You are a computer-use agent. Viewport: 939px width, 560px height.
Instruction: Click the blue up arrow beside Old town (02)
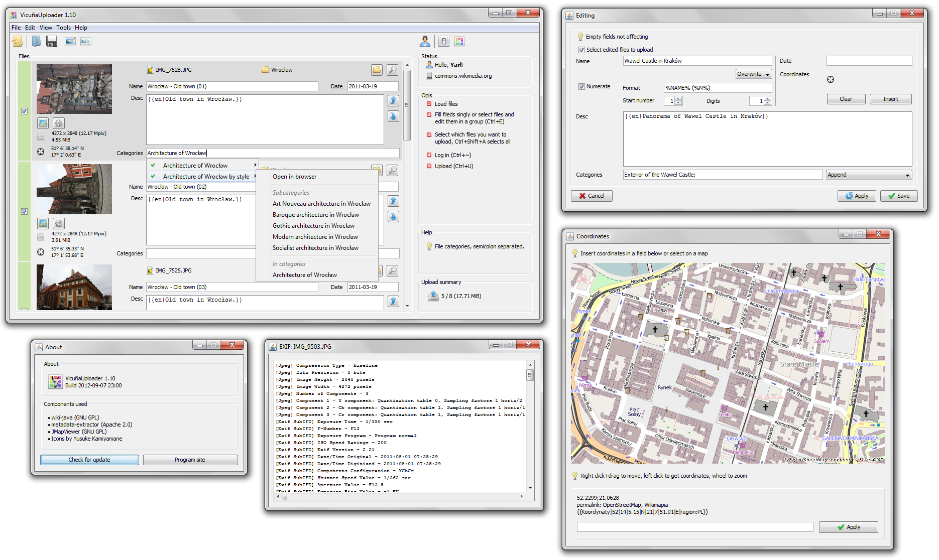coord(393,201)
